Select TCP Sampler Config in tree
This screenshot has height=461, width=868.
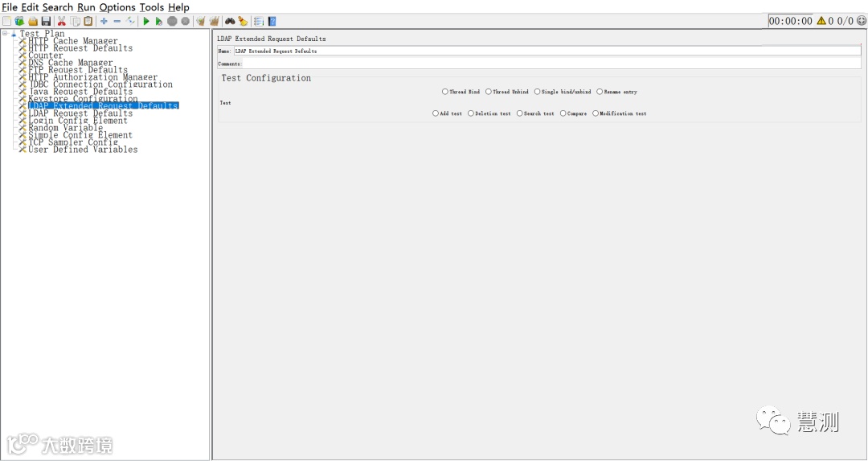coord(73,142)
